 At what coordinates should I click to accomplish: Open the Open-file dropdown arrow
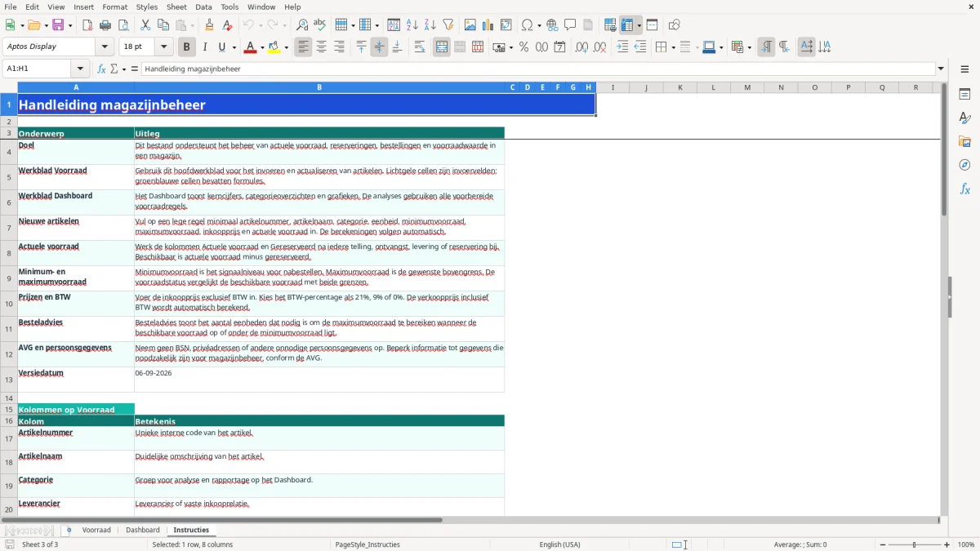(x=44, y=25)
